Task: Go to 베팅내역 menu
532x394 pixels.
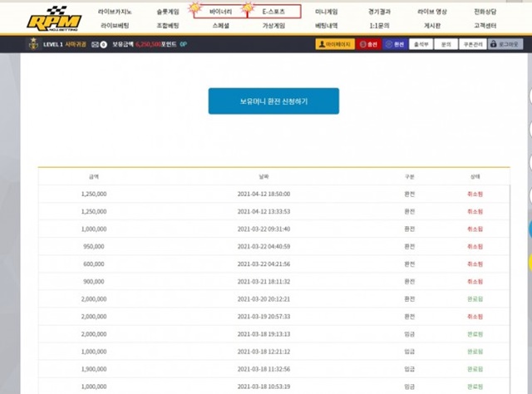Action: [x=327, y=26]
